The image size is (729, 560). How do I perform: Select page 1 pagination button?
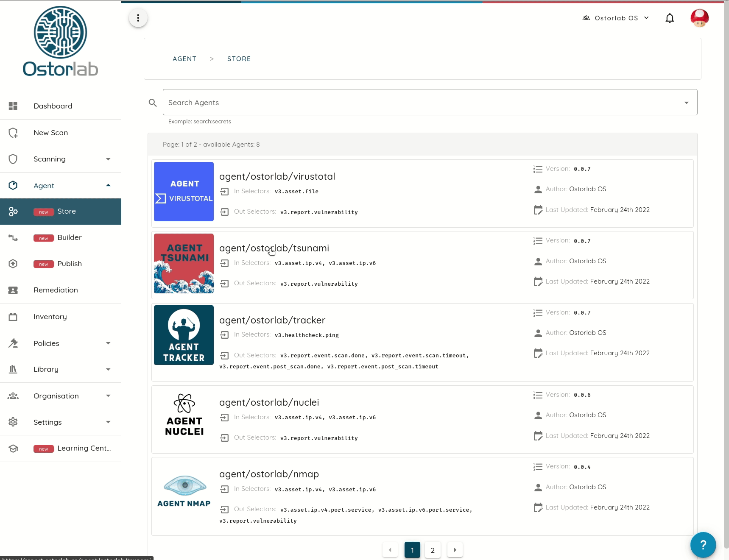pos(412,550)
